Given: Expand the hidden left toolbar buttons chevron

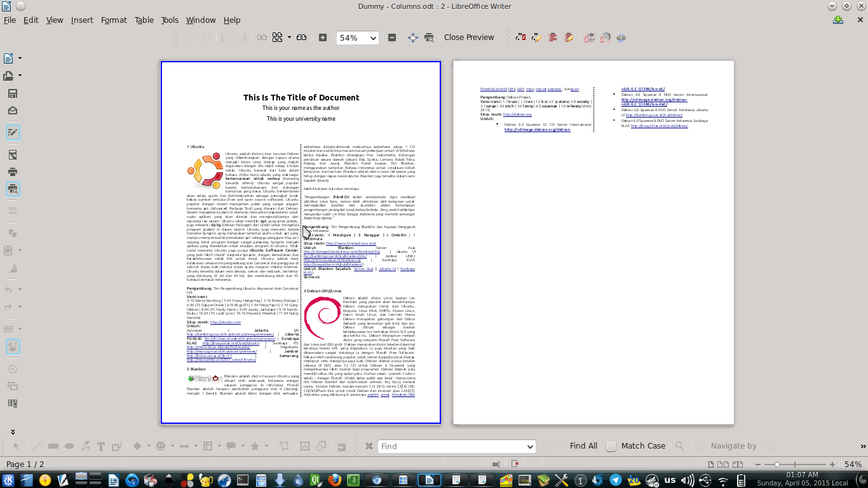Looking at the screenshot, I should coord(12,432).
